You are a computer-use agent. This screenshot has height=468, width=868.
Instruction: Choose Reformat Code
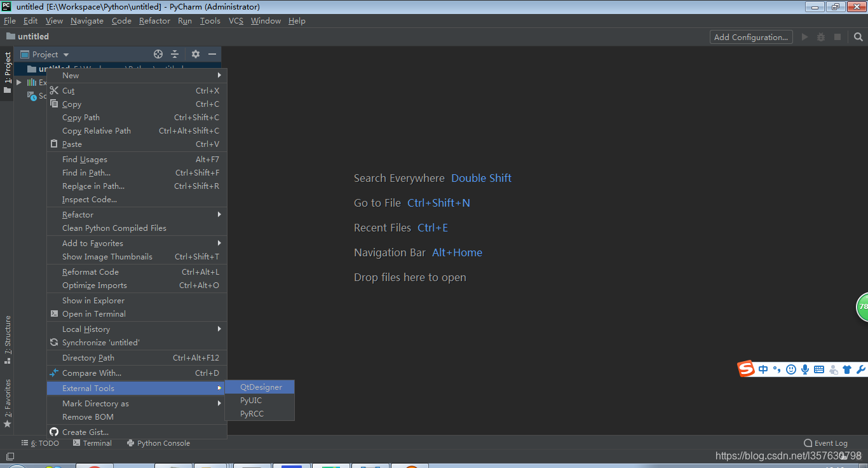click(137, 272)
